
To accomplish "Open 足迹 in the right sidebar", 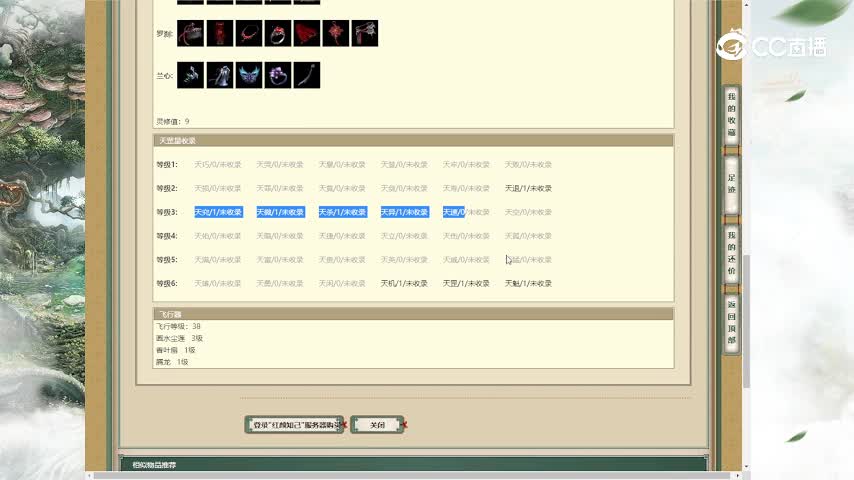I will click(731, 184).
